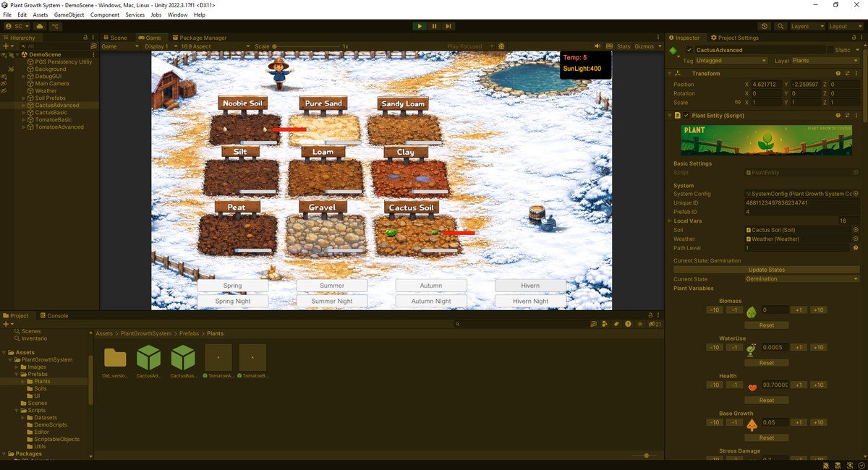Start Play mode with the Play button

(x=420, y=26)
